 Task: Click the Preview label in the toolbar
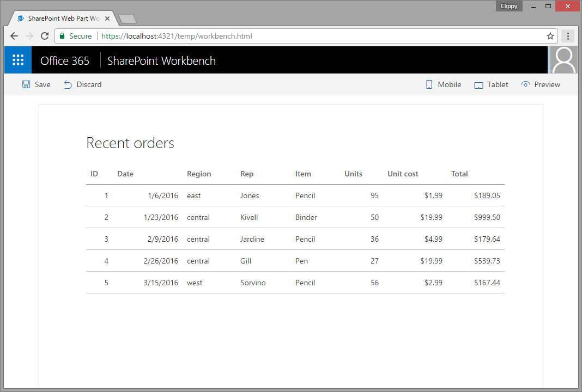pos(547,84)
